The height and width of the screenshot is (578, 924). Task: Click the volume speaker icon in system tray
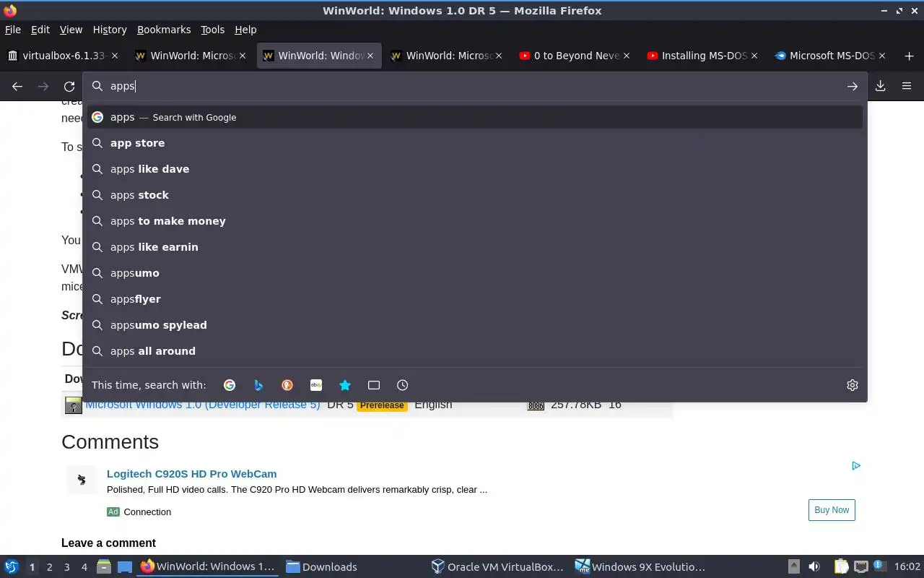(x=814, y=566)
